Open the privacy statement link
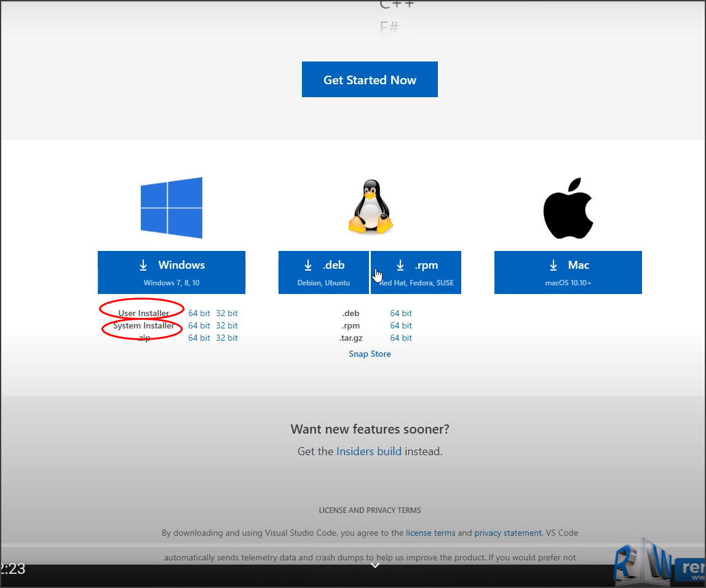The image size is (706, 588). pyautogui.click(x=508, y=533)
